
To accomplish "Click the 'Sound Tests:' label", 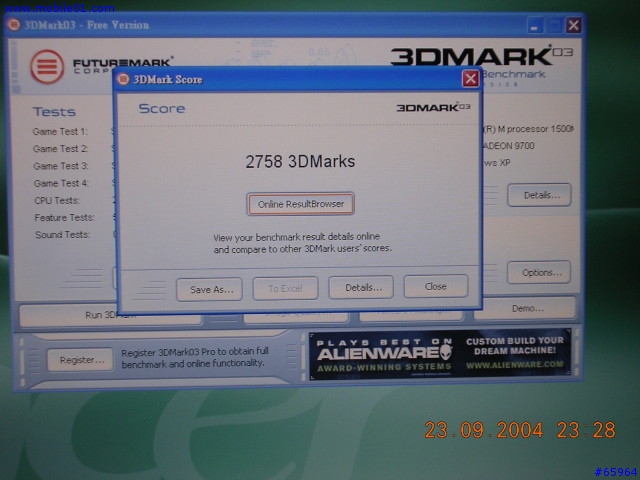I will coord(62,235).
